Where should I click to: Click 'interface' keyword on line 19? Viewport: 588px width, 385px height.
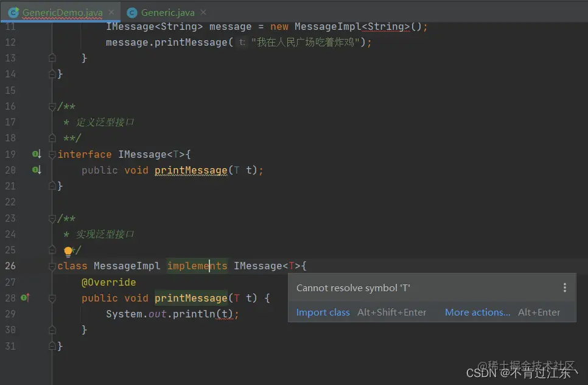coord(85,154)
